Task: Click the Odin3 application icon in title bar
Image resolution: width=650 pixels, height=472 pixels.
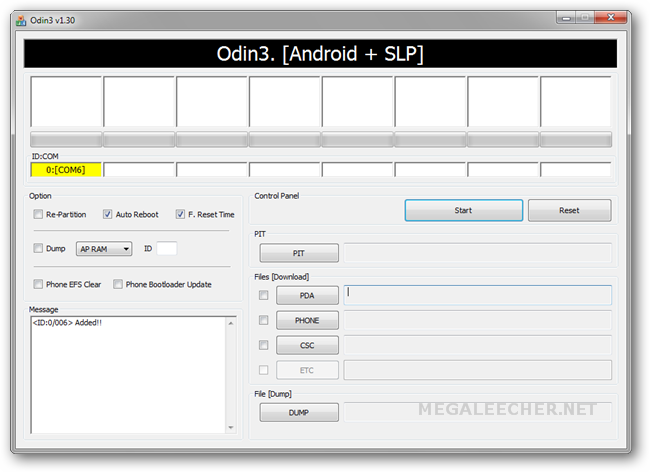Action: pos(21,20)
